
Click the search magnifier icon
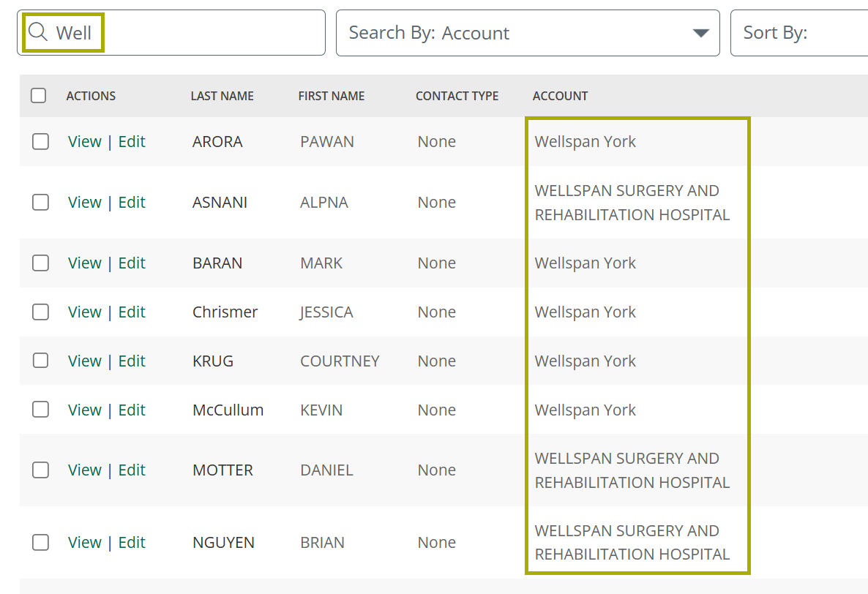click(37, 32)
